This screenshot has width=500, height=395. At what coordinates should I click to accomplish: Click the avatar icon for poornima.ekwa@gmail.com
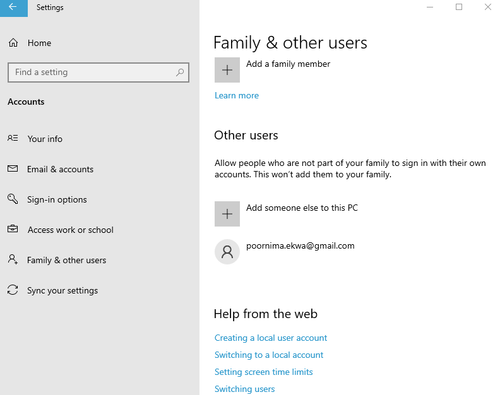click(x=227, y=252)
